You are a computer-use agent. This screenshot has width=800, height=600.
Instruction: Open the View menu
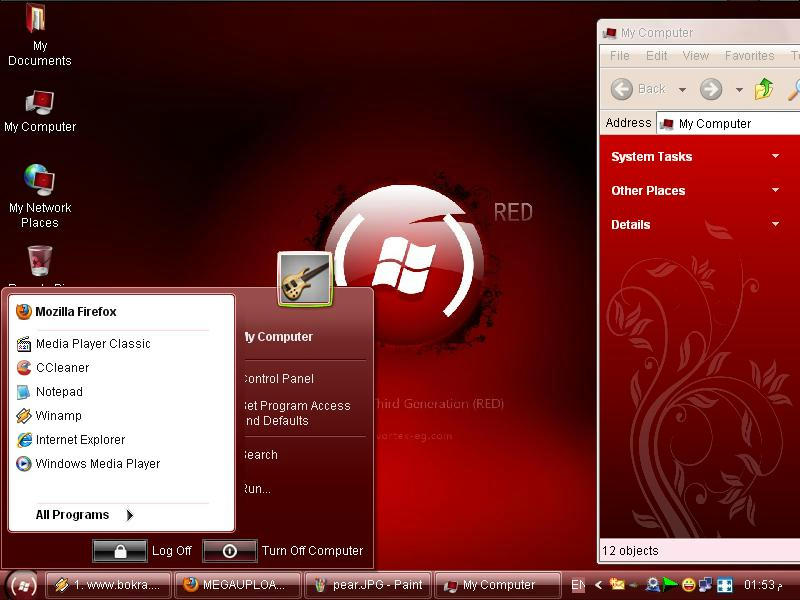click(x=696, y=56)
